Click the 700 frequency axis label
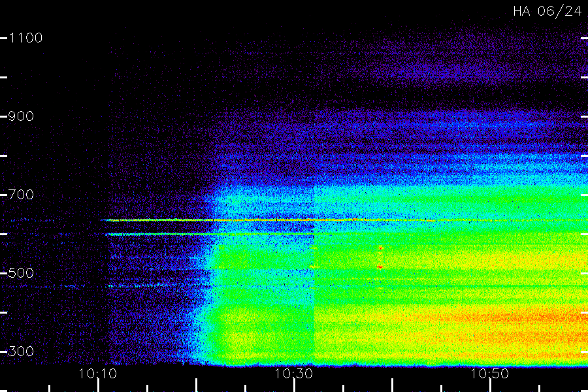This screenshot has width=588, height=392. [21, 195]
